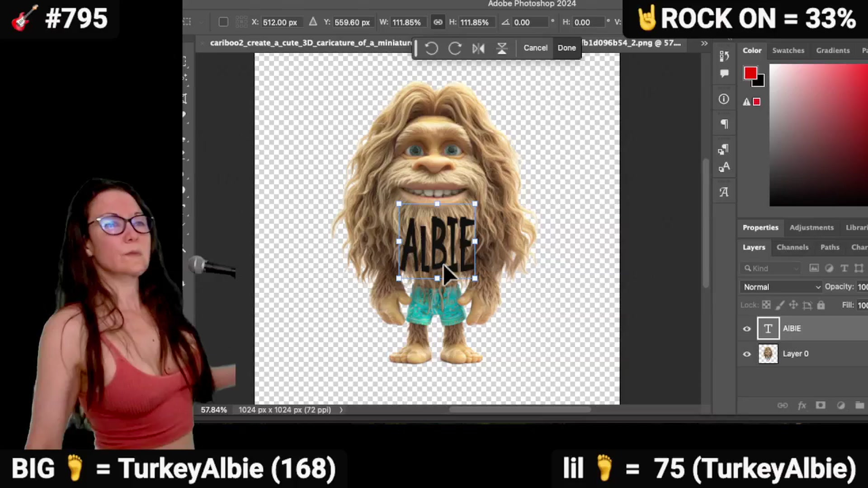Switch to the Swatches tab
Screen dimensions: 868x488
point(788,51)
